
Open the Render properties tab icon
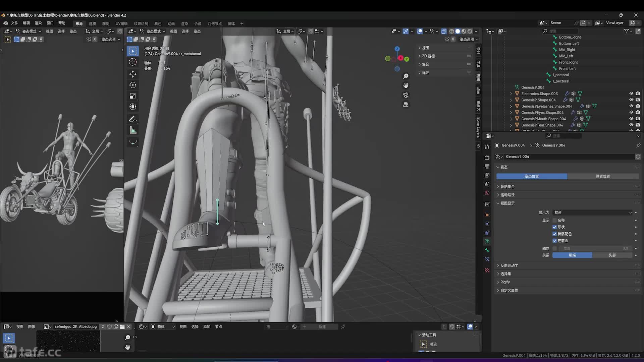pos(487,158)
